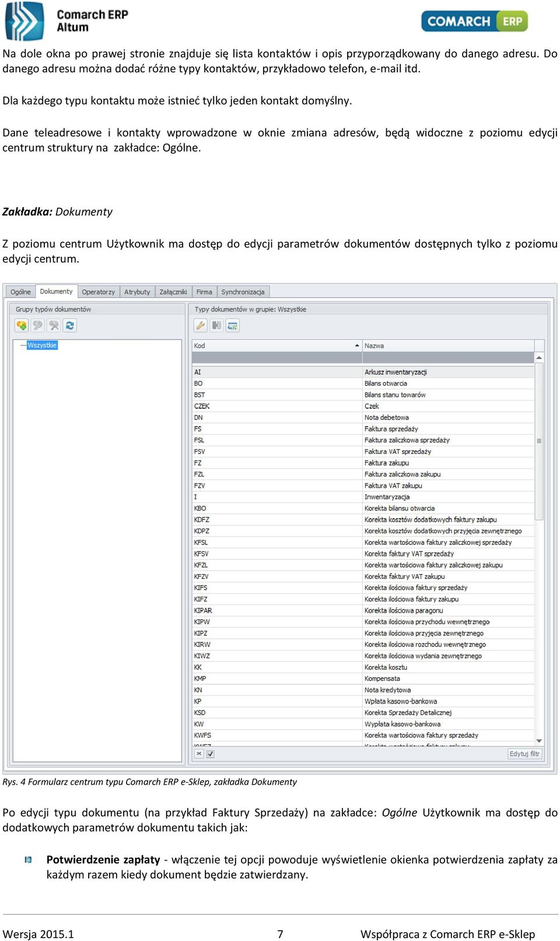Toggle the filter enabled checkbox
Viewport: 560px width, 941px height.
210,754
